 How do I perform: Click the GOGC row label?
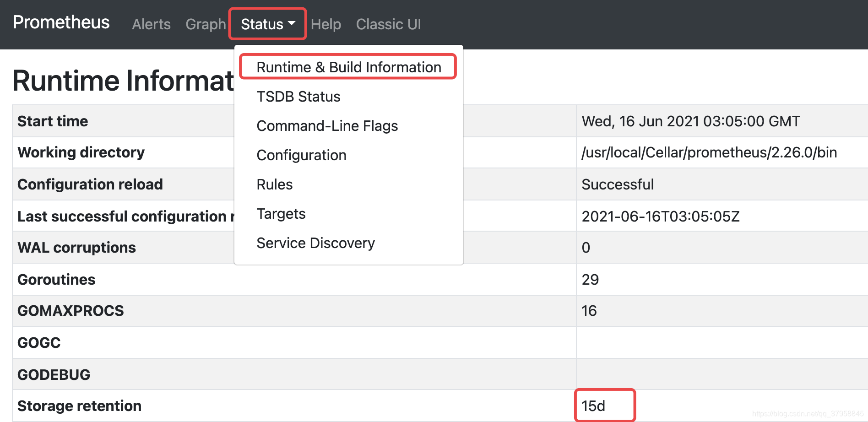pyautogui.click(x=39, y=343)
